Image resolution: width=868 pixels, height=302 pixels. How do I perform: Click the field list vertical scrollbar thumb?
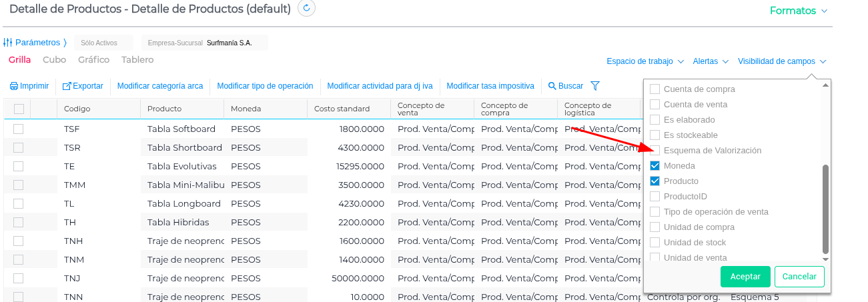coord(825,208)
